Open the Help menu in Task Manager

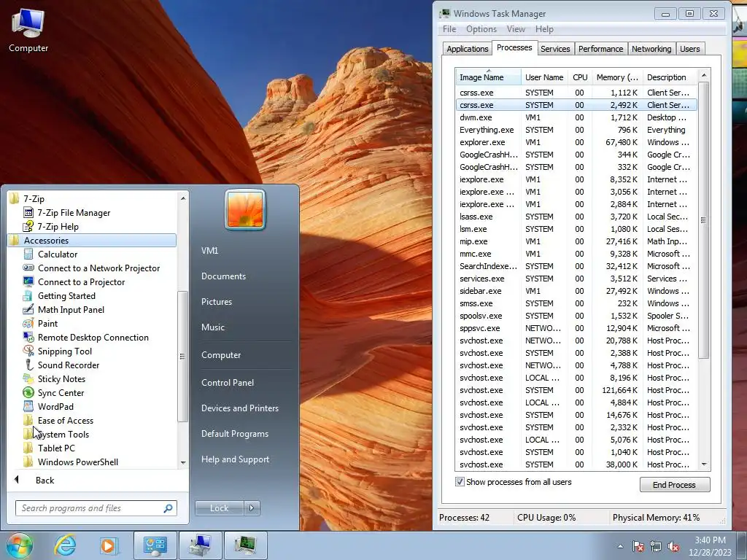tap(544, 29)
